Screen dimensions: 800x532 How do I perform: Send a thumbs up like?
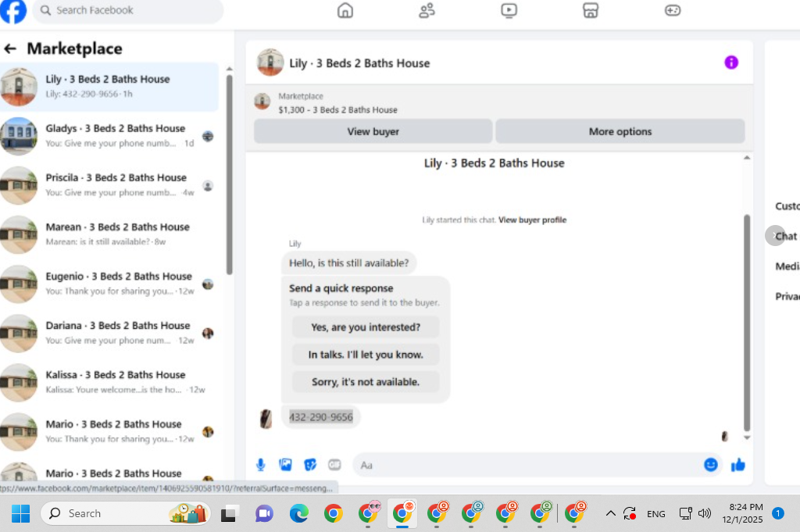737,465
